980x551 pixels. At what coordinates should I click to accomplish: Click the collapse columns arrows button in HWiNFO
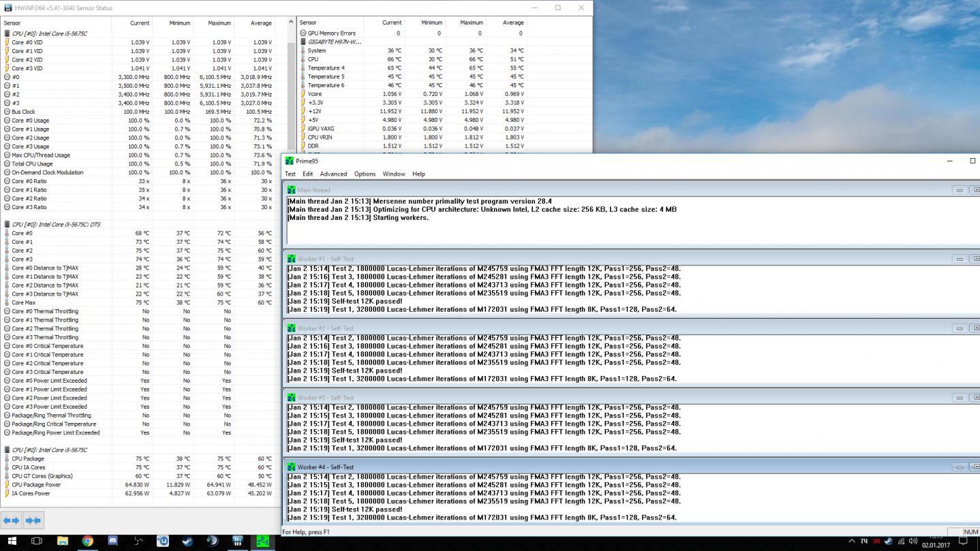tap(33, 520)
